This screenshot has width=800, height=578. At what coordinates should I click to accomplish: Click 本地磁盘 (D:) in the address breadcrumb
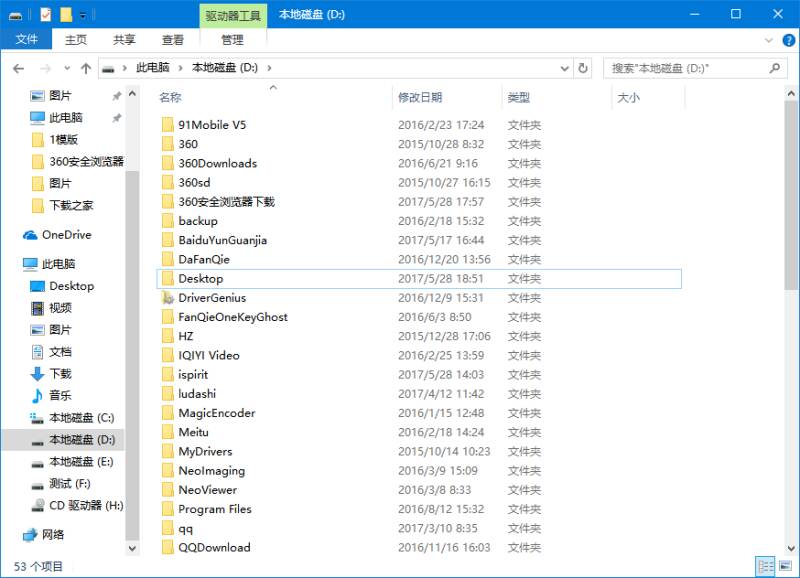(224, 67)
